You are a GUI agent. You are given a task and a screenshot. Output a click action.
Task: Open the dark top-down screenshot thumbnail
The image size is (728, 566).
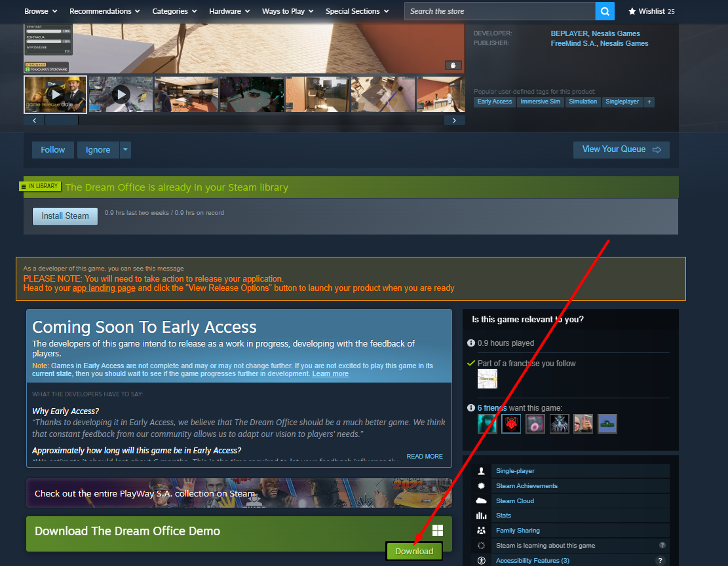(252, 95)
